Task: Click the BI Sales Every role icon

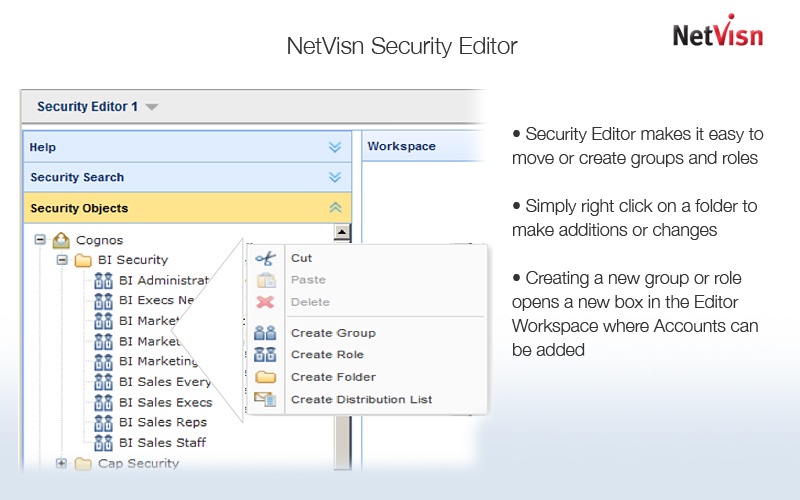Action: [x=103, y=382]
